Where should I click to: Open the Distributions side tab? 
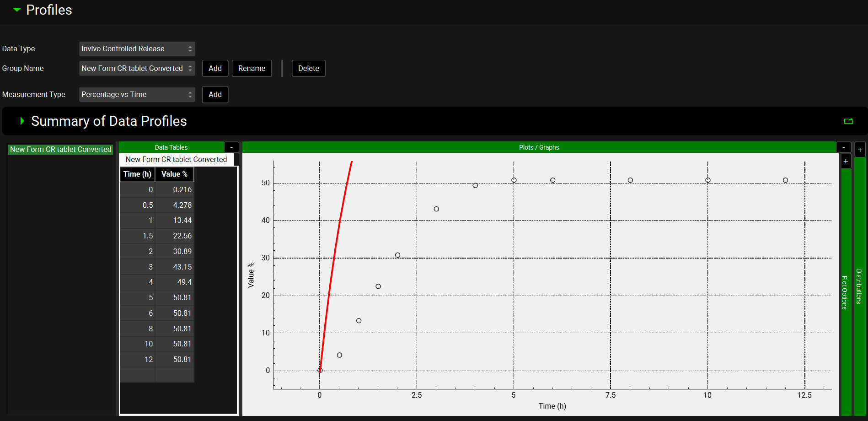[x=859, y=286]
